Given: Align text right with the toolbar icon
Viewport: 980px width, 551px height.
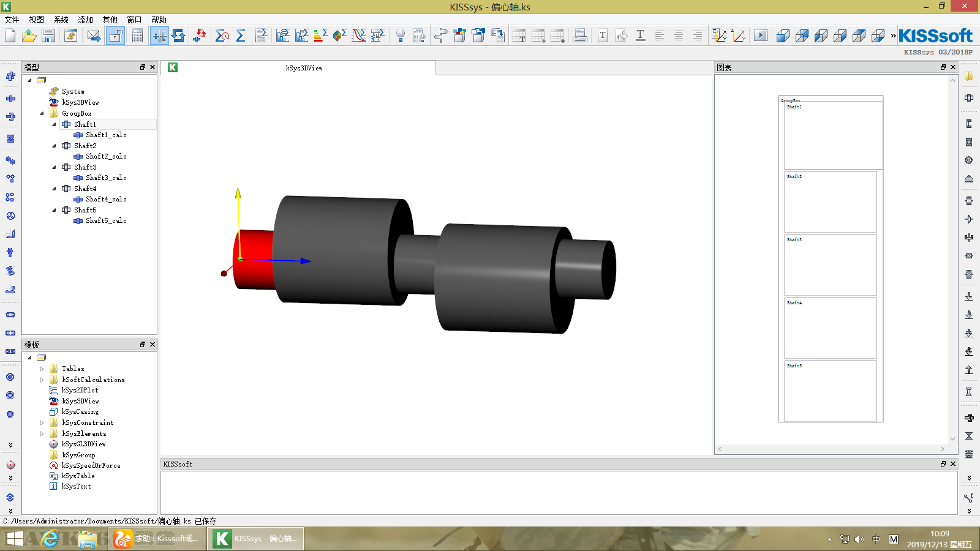Looking at the screenshot, I should 698,36.
